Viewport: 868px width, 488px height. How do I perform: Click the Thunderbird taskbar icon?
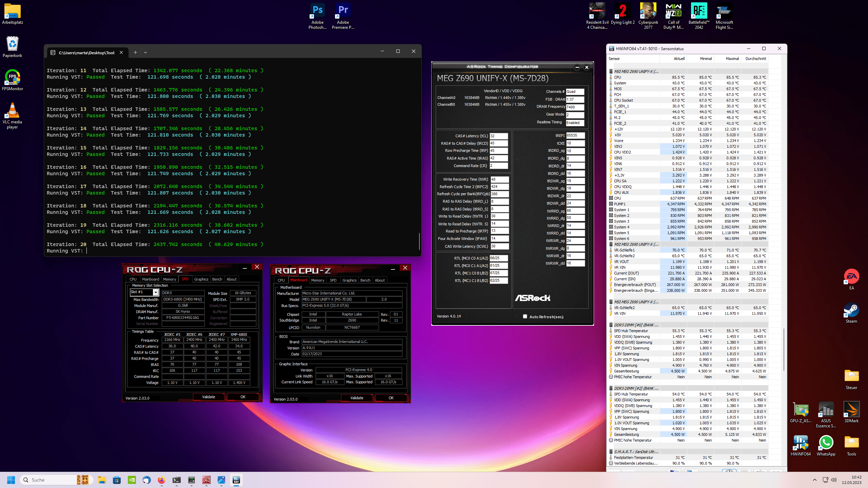(147, 480)
